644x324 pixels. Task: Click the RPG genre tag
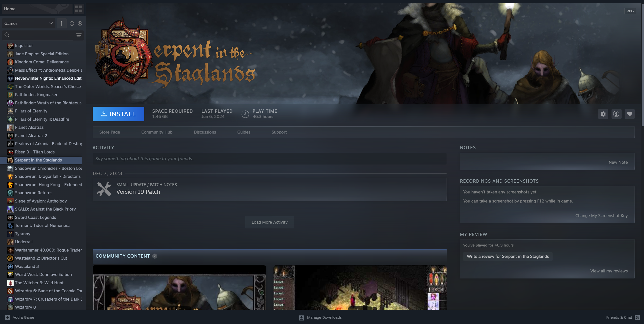tap(630, 11)
